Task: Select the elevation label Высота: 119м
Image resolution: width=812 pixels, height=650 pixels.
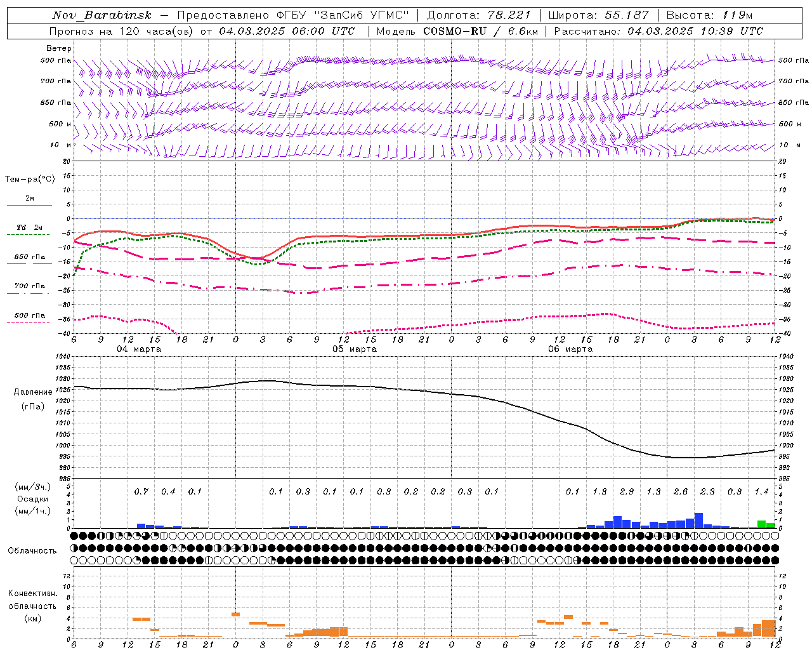Action: 709,15
